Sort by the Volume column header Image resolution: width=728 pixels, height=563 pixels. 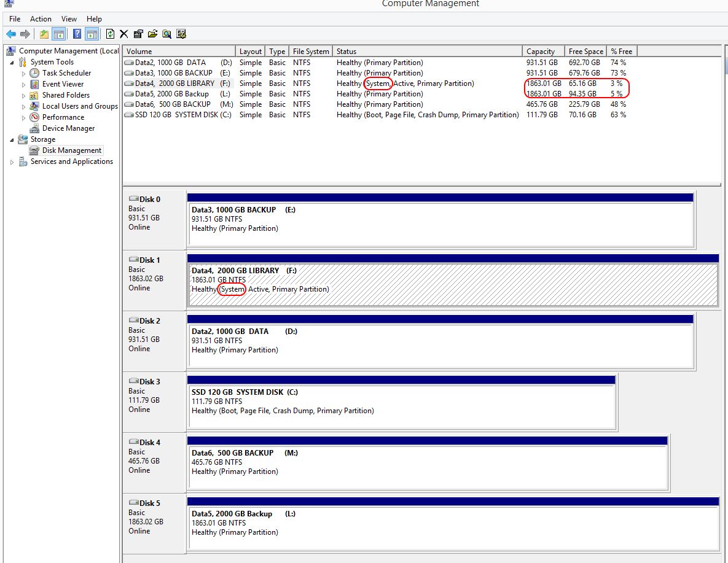click(x=179, y=51)
